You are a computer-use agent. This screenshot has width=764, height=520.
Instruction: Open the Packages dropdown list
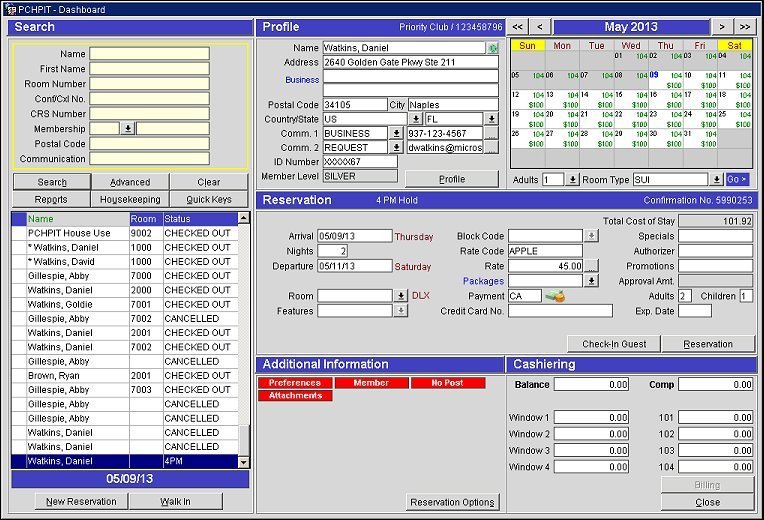591,282
